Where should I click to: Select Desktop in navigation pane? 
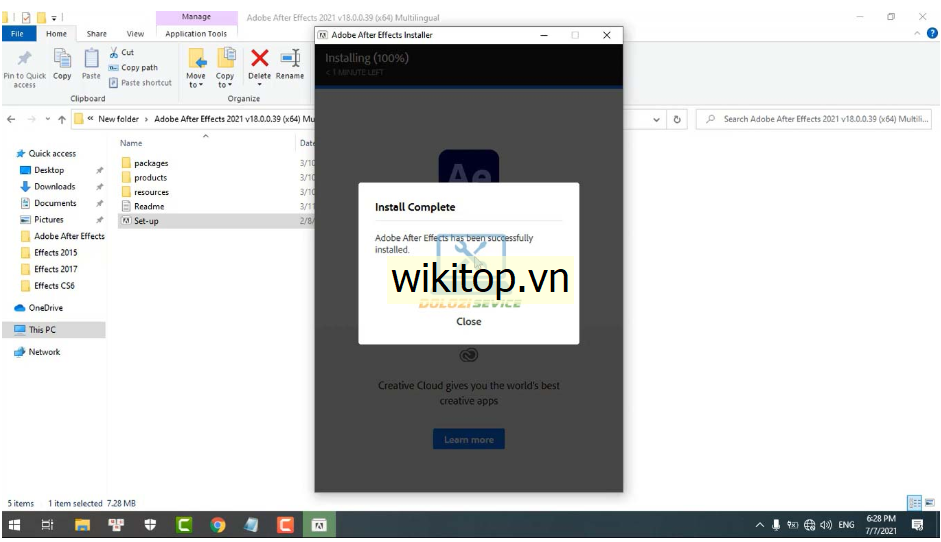(x=49, y=170)
